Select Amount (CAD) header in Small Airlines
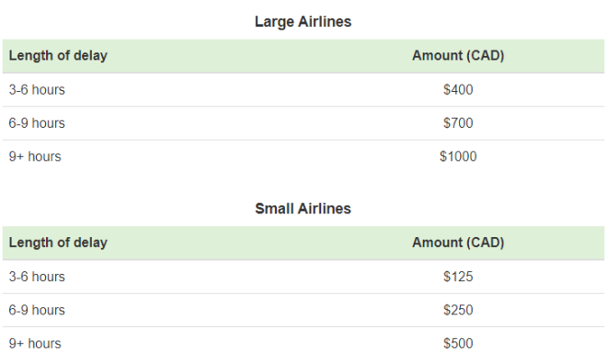Viewport: 607px width, 364px height. tap(458, 243)
